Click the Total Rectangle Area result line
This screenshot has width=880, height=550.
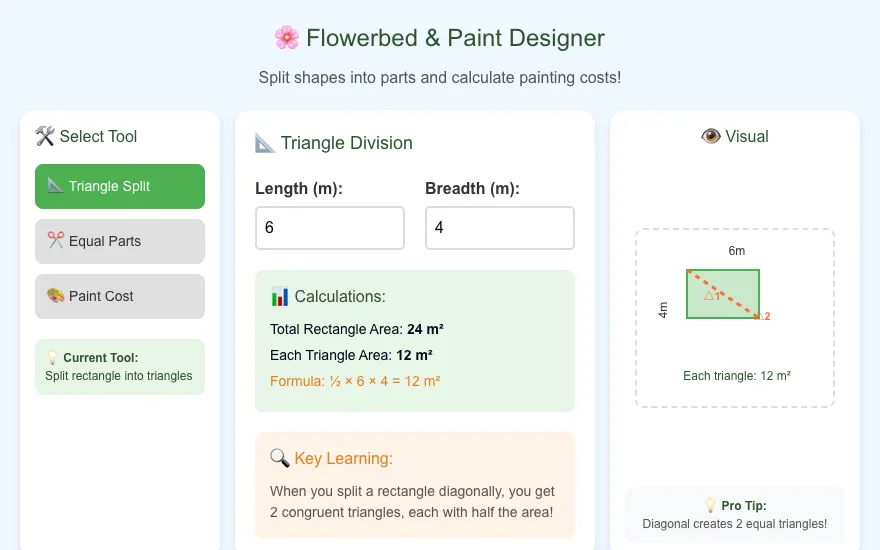(356, 329)
